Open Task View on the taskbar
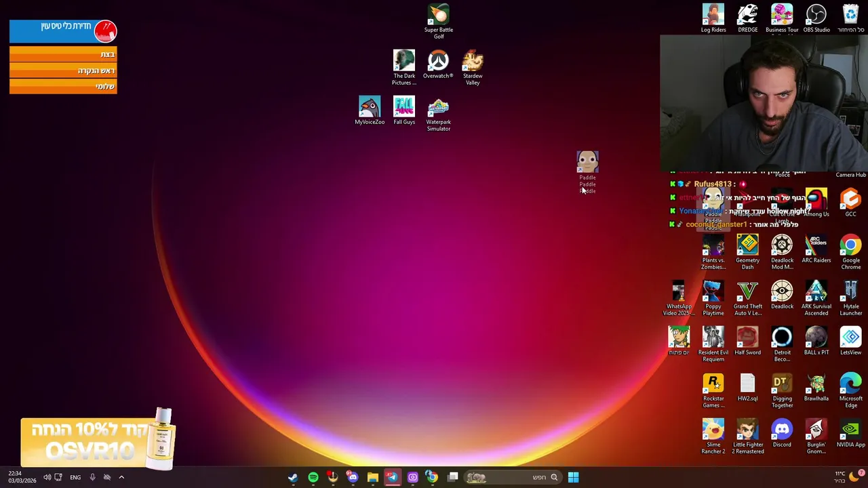Screen dimensions: 868x488 [x=453, y=477]
